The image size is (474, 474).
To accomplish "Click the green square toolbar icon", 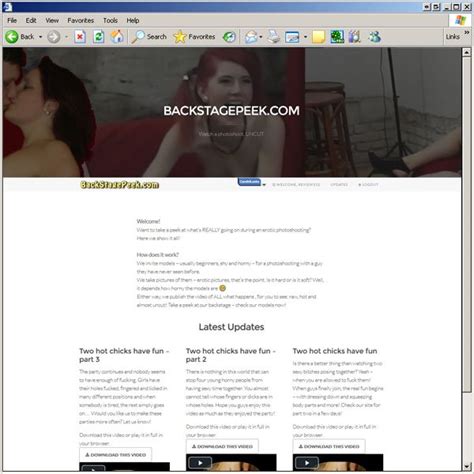I will [337, 37].
